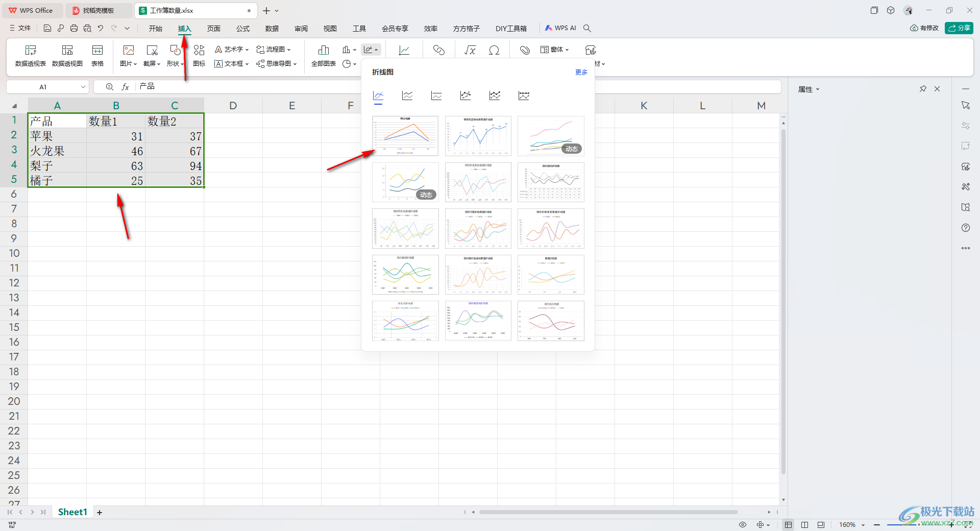Switch to the View (视图) tab

coord(330,29)
